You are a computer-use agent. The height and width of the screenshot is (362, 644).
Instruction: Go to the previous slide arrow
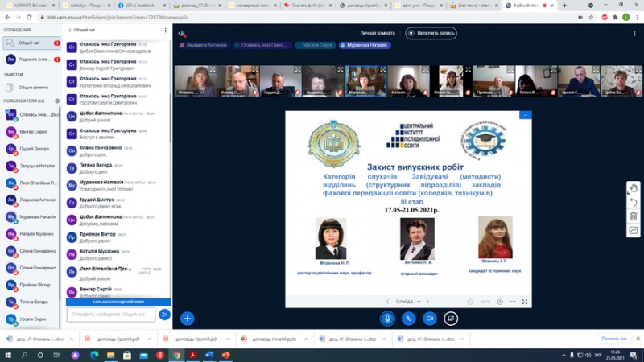[x=387, y=302]
